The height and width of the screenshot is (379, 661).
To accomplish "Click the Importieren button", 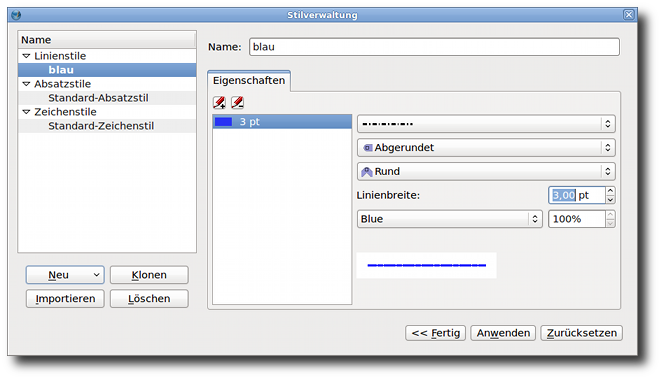I will pyautogui.click(x=65, y=298).
